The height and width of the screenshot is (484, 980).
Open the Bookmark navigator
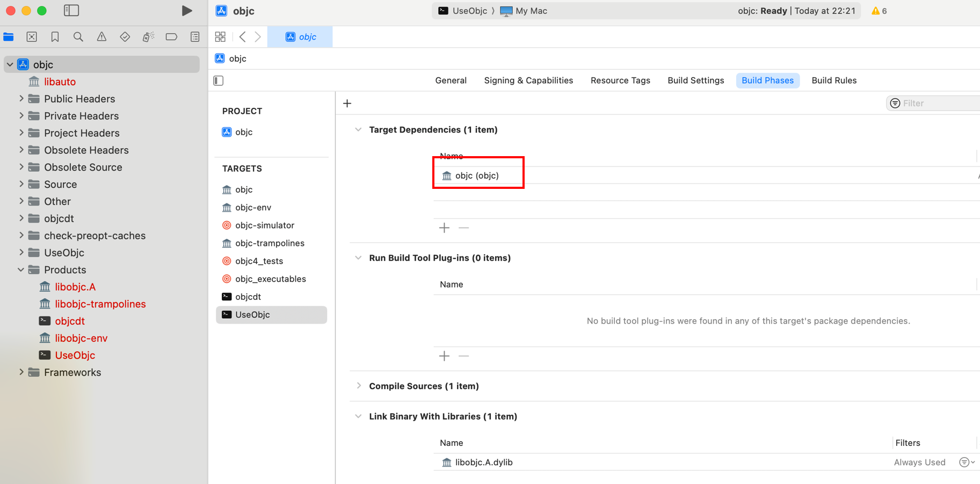[55, 37]
